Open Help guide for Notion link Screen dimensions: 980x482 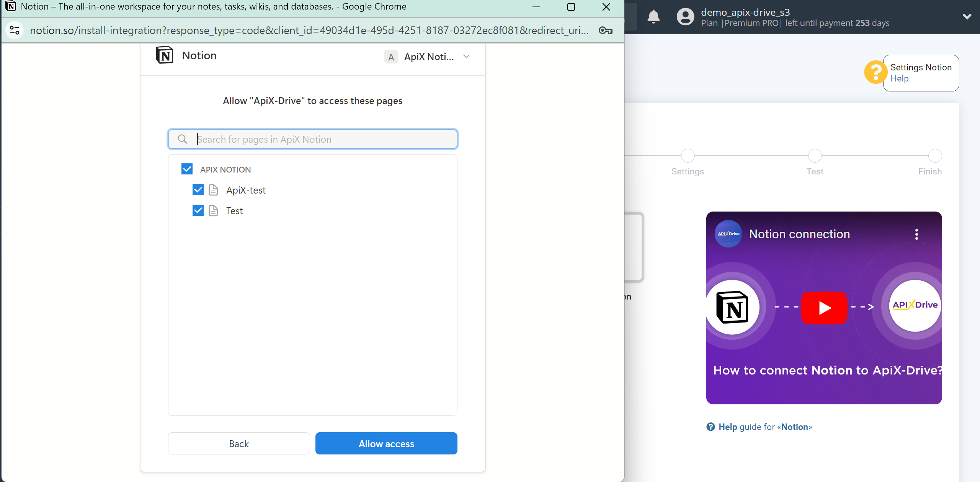coord(765,427)
